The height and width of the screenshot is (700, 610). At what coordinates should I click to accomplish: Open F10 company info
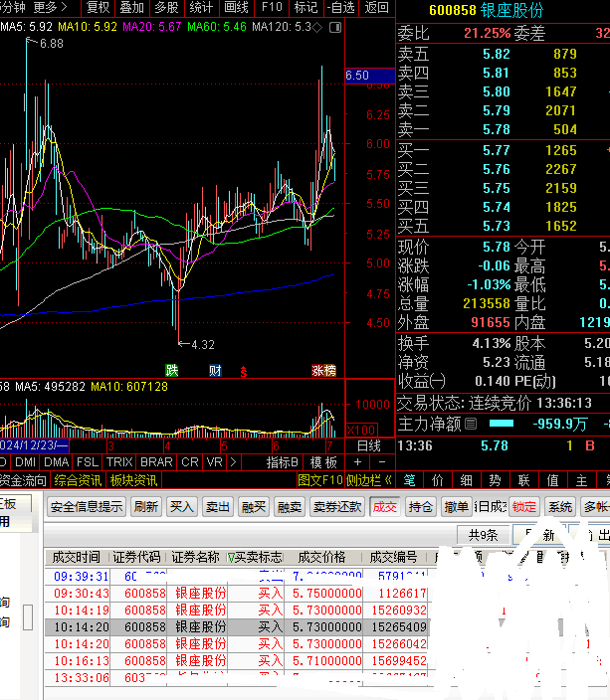272,7
